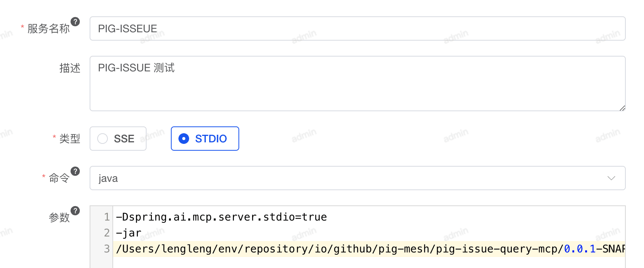
Task: Click the SSE radio circle
Action: point(103,139)
